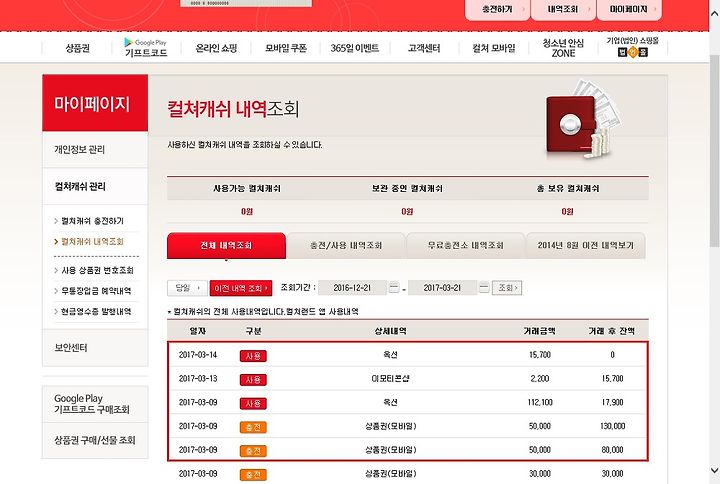Screen dimensions: 720x484
Task: Open 상품권 구매/선물 조회 in sidebar
Action: coord(95,440)
